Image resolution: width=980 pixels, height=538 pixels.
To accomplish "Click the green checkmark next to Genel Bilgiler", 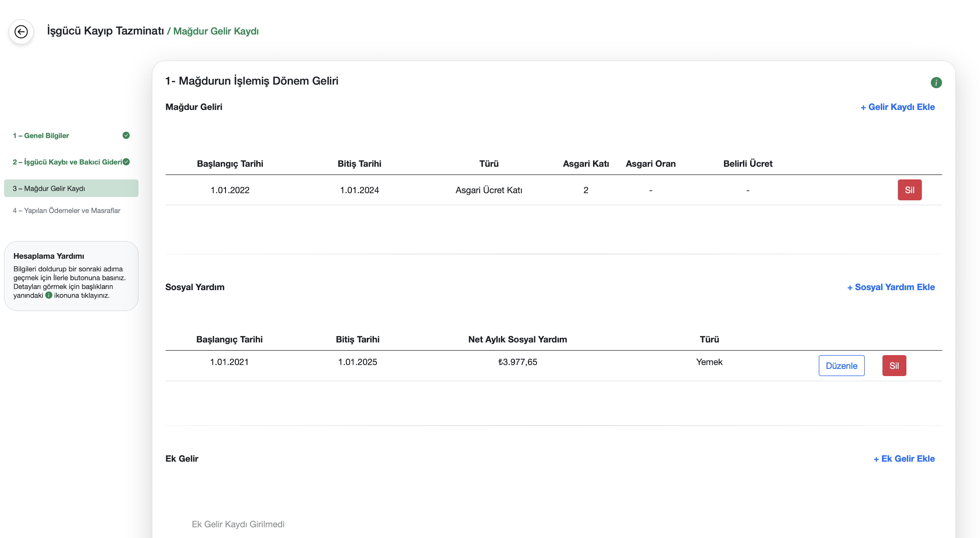I will [126, 135].
